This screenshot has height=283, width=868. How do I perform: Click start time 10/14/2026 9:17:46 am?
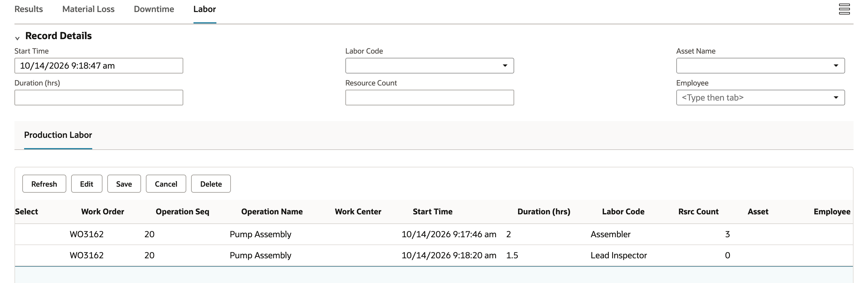[449, 234]
